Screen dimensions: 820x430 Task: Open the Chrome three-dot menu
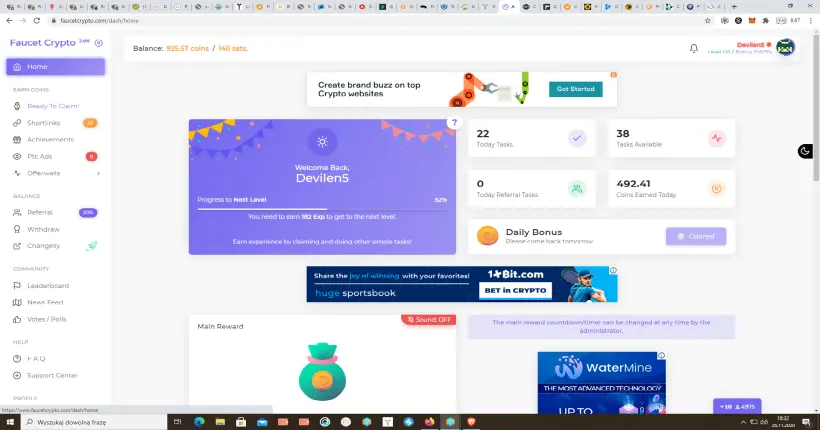pos(811,20)
